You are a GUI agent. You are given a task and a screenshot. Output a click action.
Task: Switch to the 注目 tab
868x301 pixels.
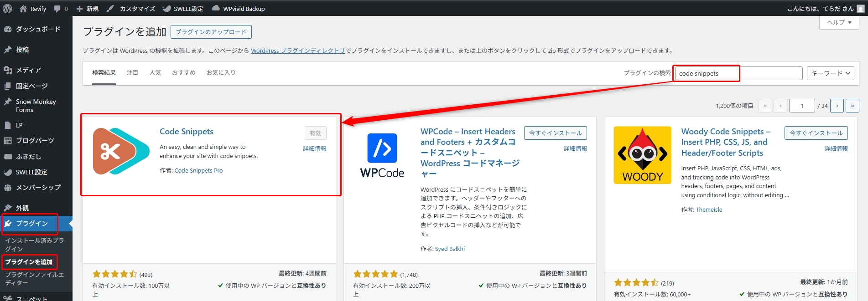pyautogui.click(x=132, y=73)
